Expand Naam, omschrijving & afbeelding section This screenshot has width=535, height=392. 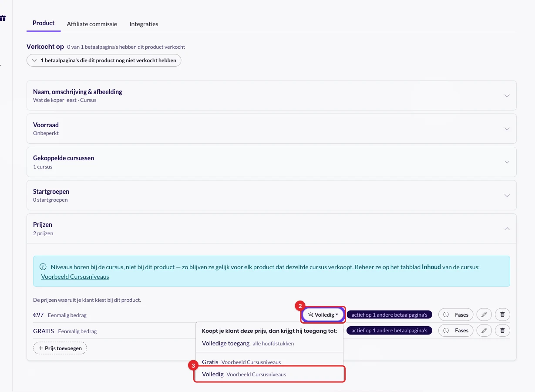point(272,95)
